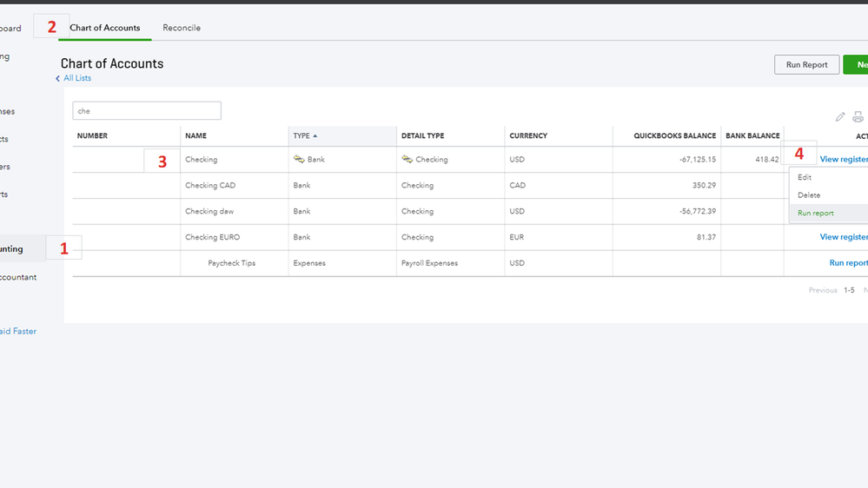
Task: Sort by the NAME column header
Action: coord(196,136)
